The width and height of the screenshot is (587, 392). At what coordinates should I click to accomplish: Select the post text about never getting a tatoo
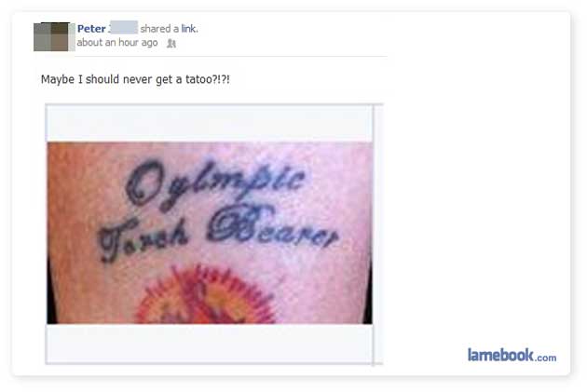pos(135,79)
